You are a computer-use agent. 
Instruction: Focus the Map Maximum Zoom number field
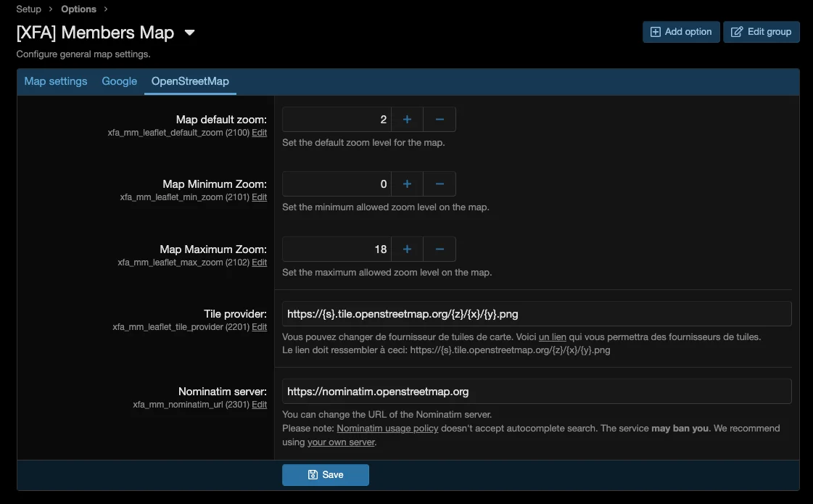point(337,249)
